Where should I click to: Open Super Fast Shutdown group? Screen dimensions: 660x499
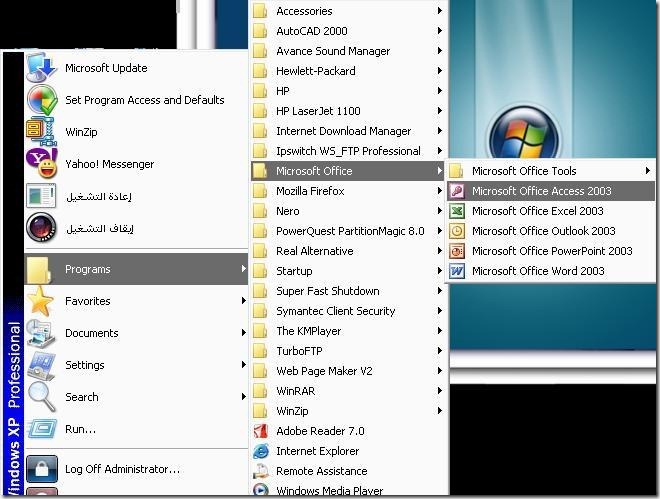coord(348,291)
